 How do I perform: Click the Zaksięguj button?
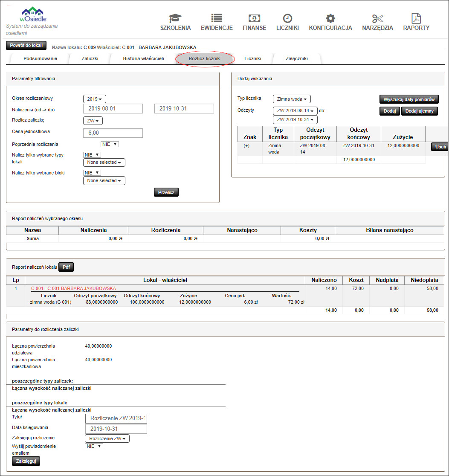coord(26,461)
